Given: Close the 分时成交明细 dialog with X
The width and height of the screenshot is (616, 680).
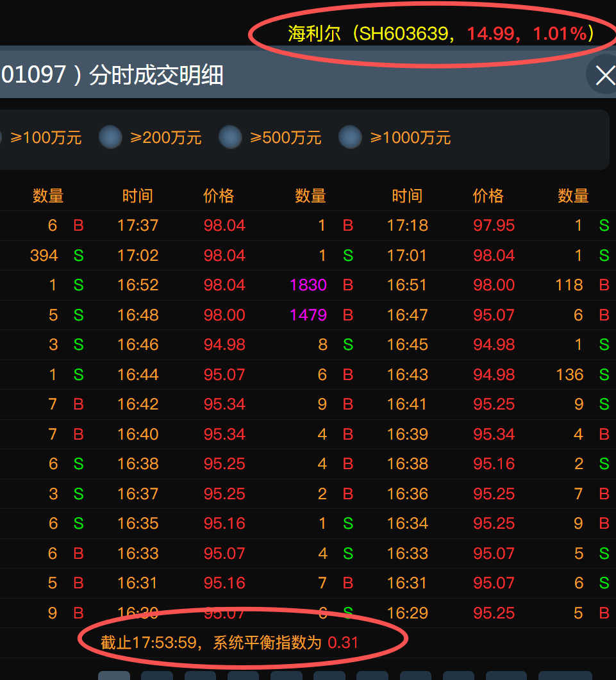Looking at the screenshot, I should pos(605,76).
